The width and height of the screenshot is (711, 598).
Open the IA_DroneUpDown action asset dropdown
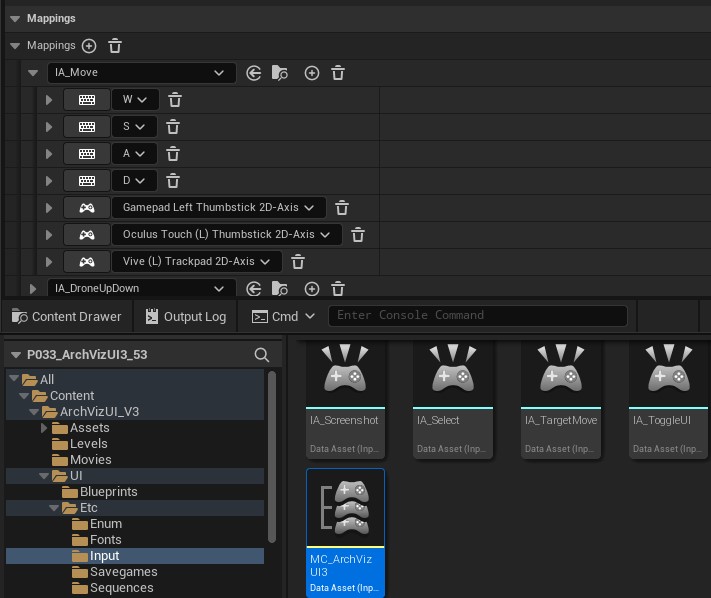(141, 288)
